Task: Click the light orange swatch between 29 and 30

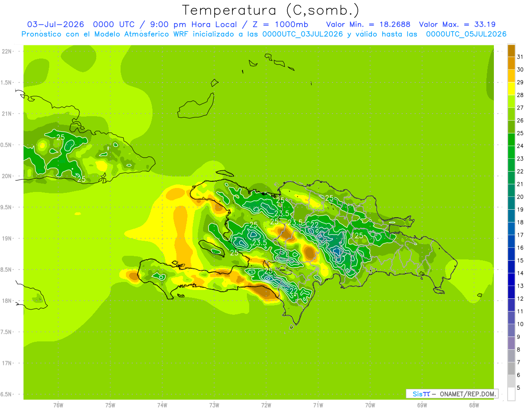Action: pos(511,76)
